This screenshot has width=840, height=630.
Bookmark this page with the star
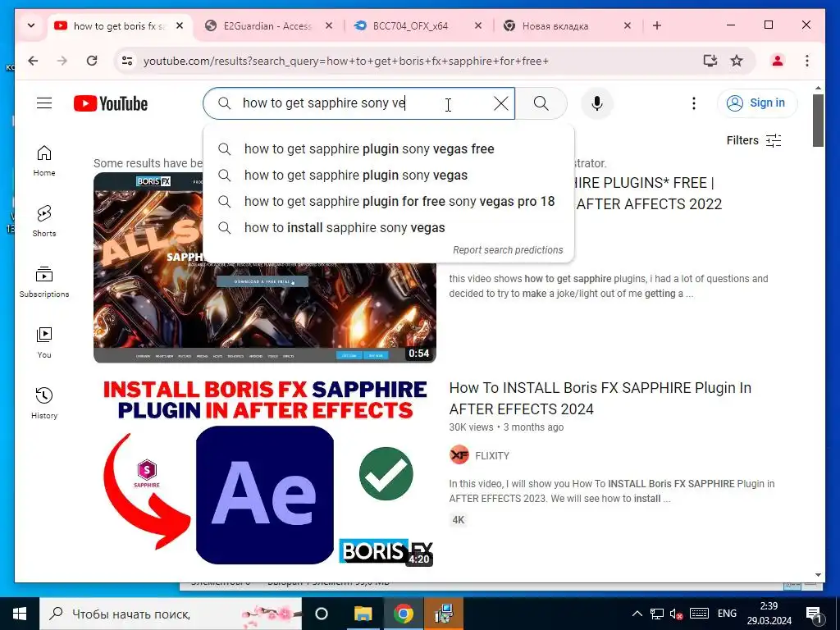pyautogui.click(x=737, y=61)
